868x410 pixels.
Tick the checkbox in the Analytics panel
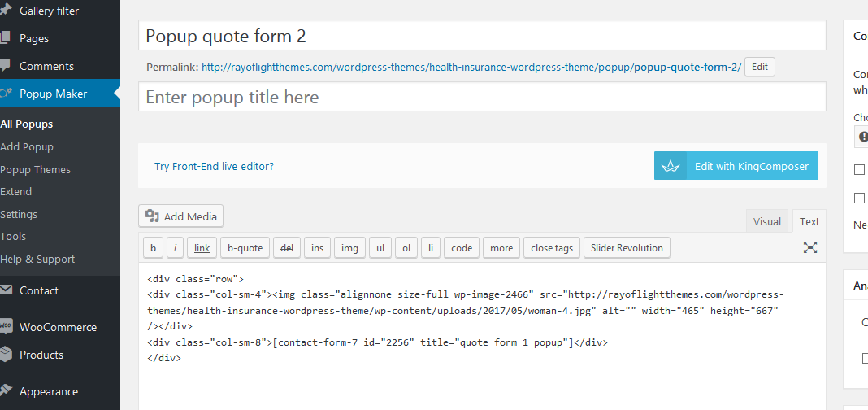pos(864,358)
